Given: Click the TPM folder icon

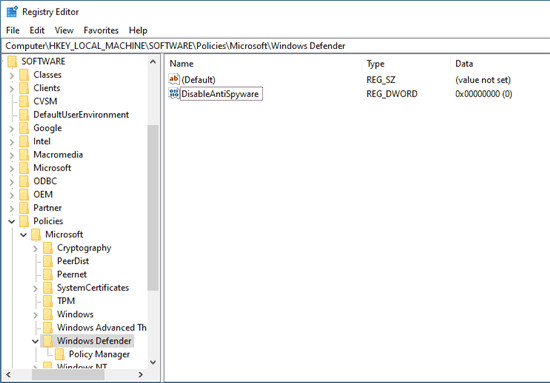Looking at the screenshot, I should 48,301.
